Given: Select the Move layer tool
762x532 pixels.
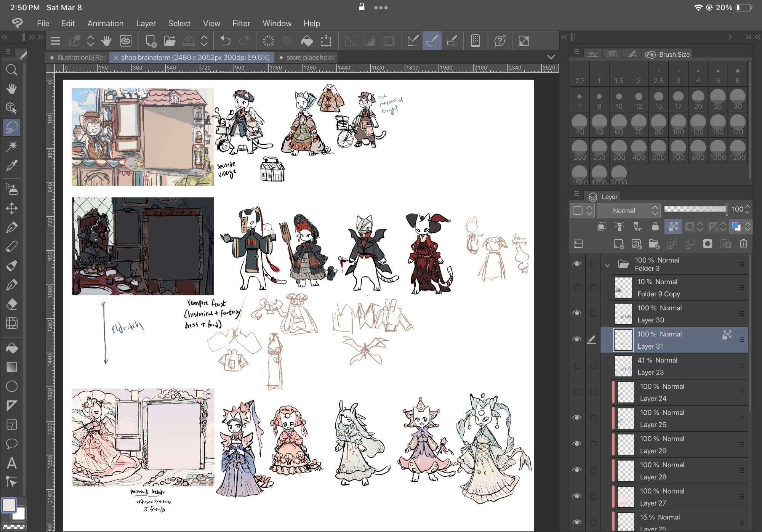Looking at the screenshot, I should [x=11, y=208].
